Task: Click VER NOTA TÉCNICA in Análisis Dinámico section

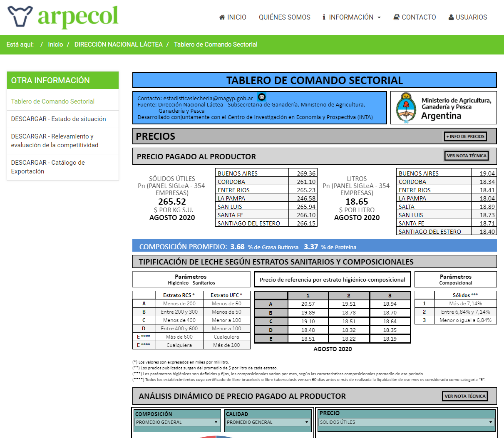Action: coord(465,396)
